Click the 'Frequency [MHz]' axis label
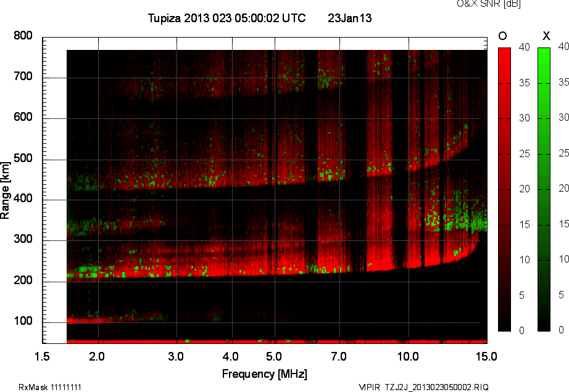This screenshot has height=392, width=569. coord(265,374)
